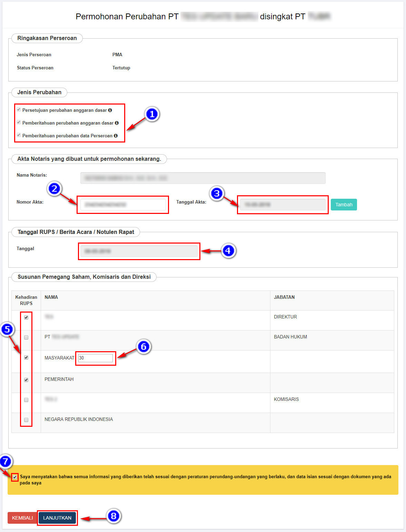Click the Tanggal RUPS date field
Screen dimensions: 406x532
click(139, 251)
